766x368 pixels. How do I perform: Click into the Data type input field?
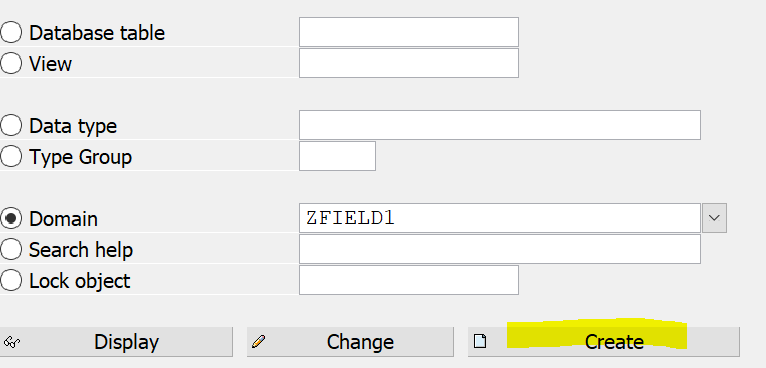(x=500, y=125)
